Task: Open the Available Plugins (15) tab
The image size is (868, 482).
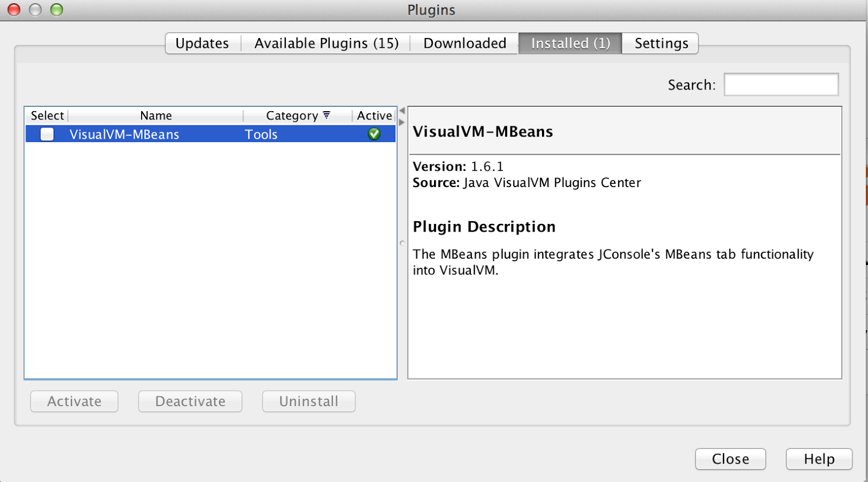Action: [326, 43]
